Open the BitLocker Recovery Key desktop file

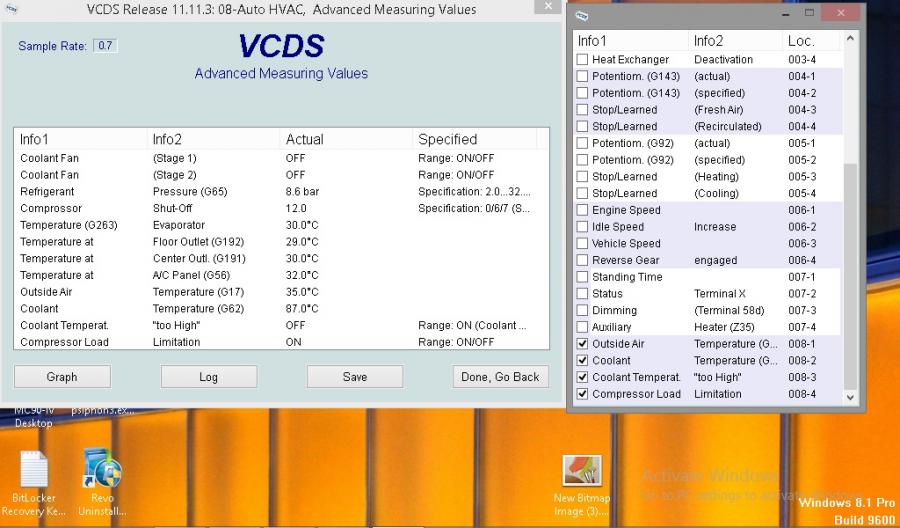(x=33, y=471)
